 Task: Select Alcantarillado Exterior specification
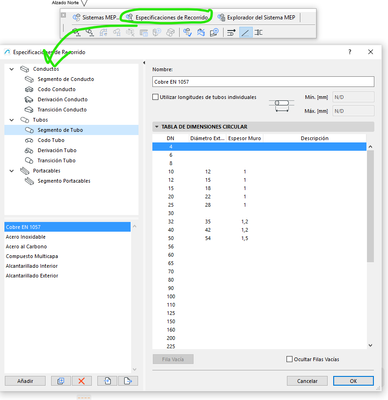pyautogui.click(x=32, y=276)
